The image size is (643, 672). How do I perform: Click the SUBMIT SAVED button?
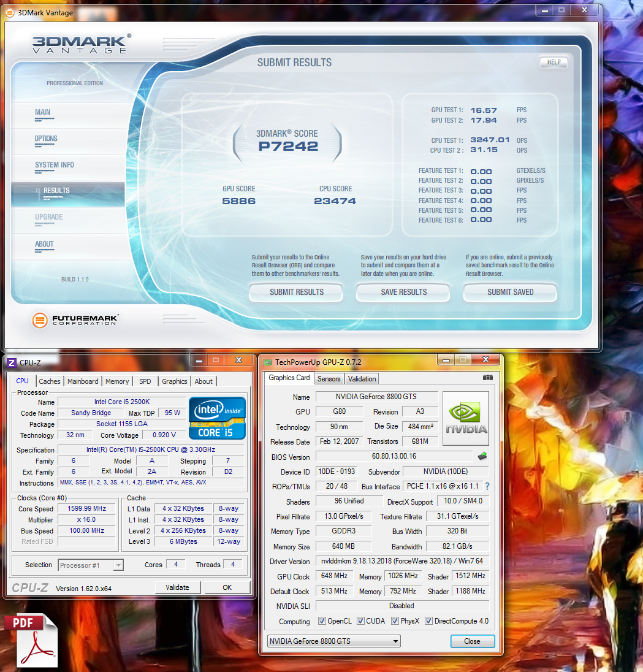tap(510, 292)
